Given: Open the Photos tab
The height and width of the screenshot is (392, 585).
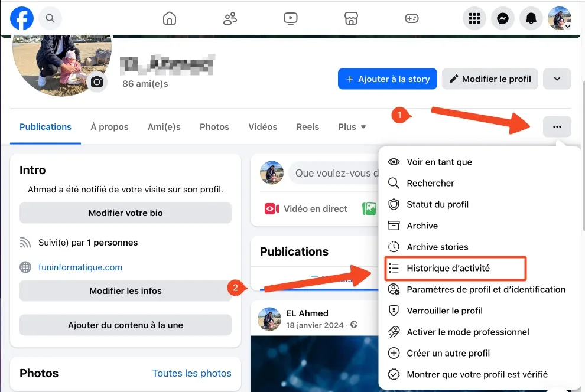Looking at the screenshot, I should tap(214, 127).
